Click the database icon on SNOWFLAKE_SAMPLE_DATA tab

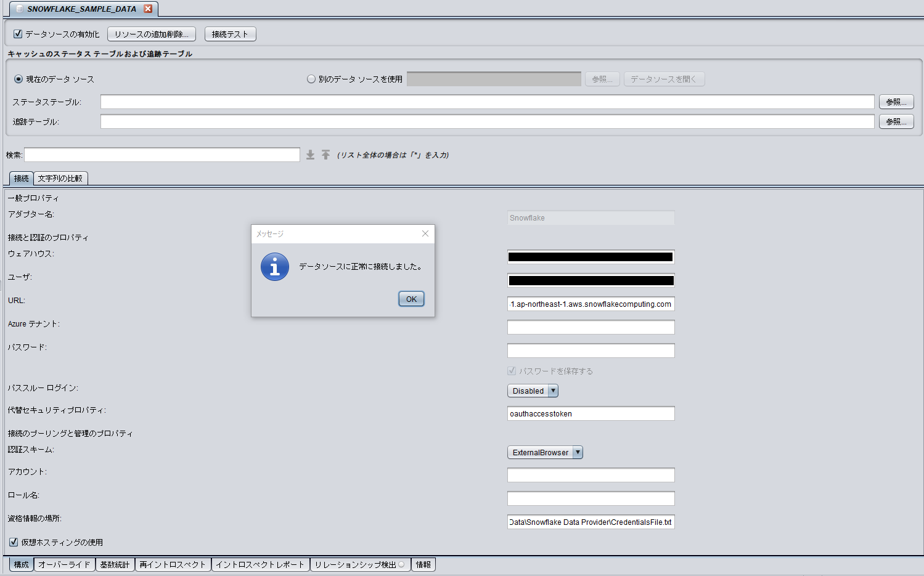19,9
